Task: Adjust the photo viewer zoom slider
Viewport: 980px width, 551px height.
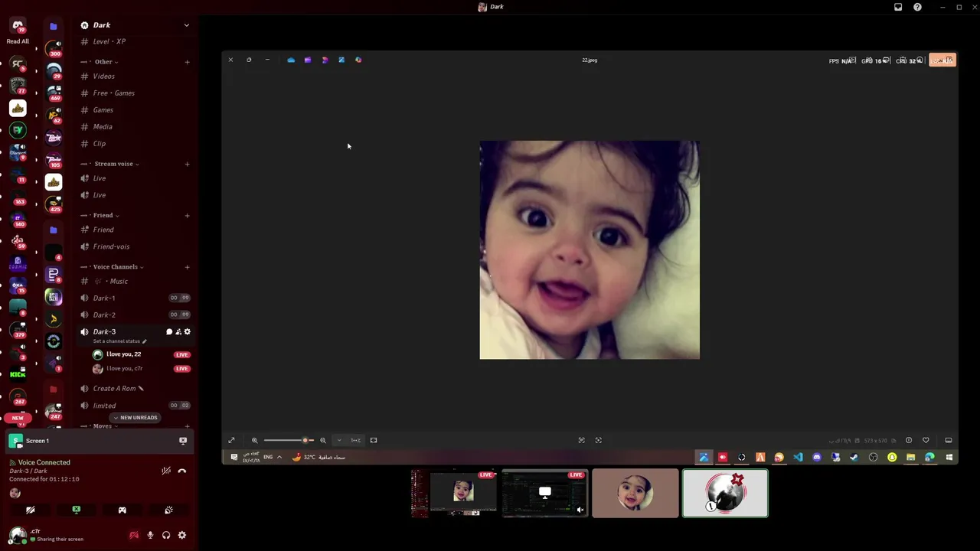Action: tap(289, 440)
